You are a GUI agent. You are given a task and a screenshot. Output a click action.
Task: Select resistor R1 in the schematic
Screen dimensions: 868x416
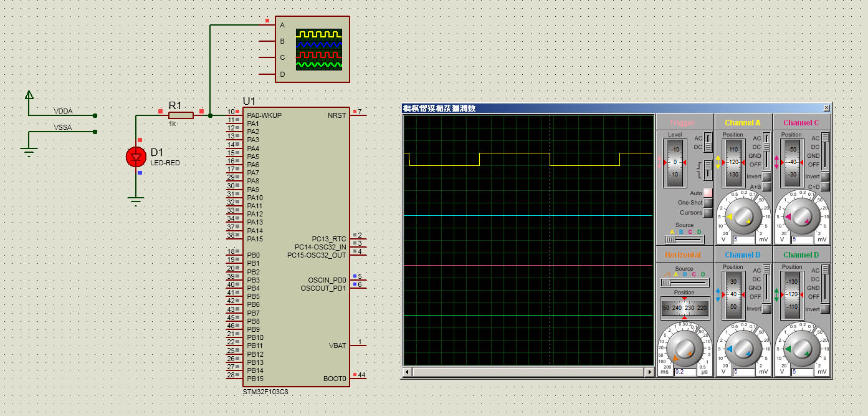(181, 115)
